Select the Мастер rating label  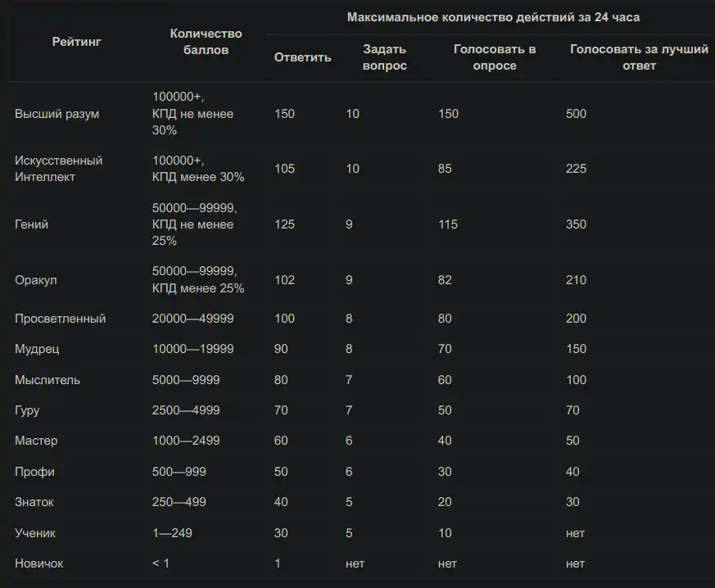[36, 441]
